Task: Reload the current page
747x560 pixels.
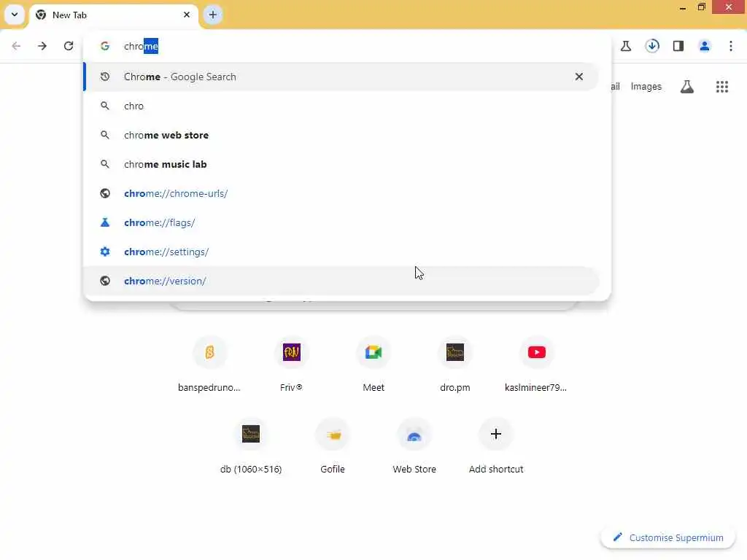Action: coord(69,46)
